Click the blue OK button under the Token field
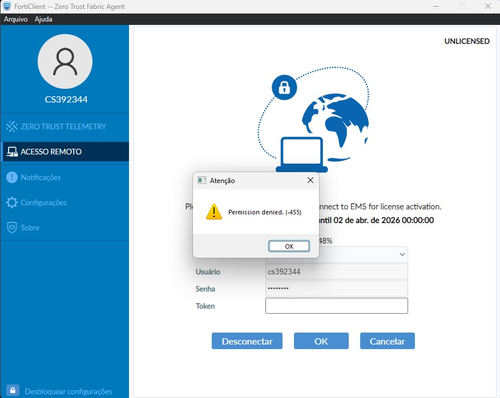The image size is (500, 398). 321,341
